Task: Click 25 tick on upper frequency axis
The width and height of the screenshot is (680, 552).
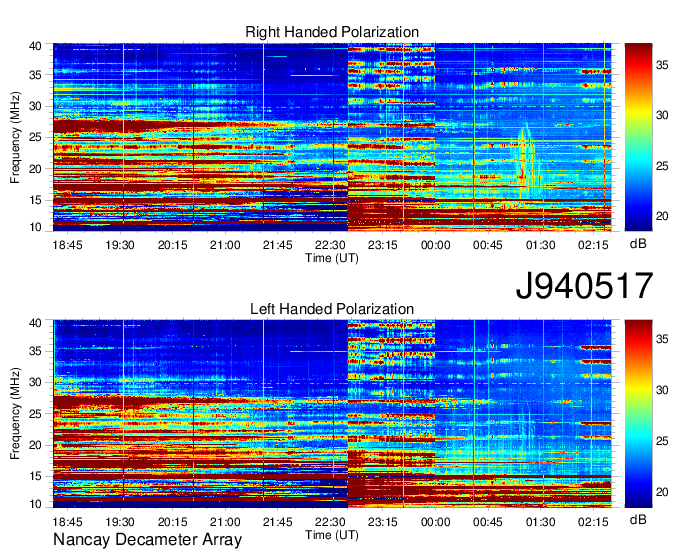Action: click(36, 137)
